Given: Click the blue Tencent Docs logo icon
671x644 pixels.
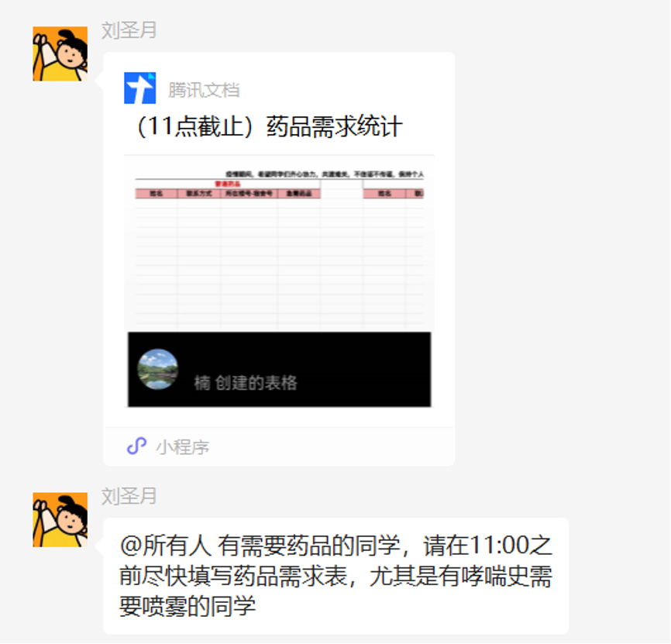Looking at the screenshot, I should (140, 88).
